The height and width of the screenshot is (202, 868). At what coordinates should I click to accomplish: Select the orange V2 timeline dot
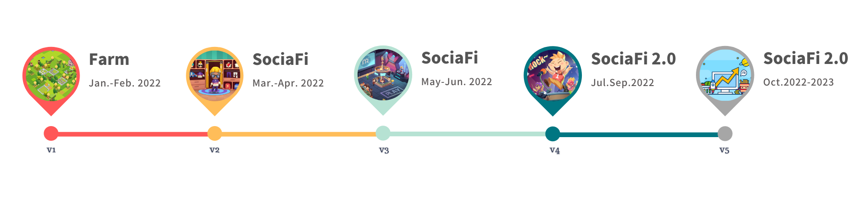pyautogui.click(x=214, y=133)
